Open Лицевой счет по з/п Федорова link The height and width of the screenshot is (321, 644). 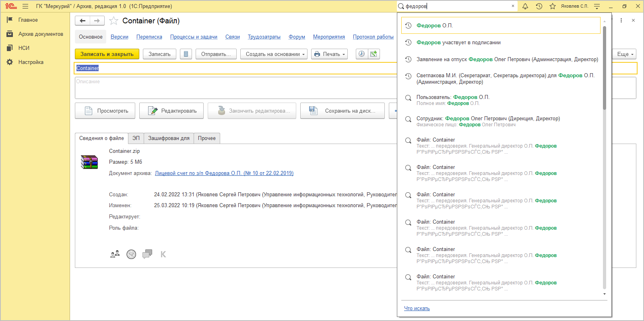click(x=224, y=173)
